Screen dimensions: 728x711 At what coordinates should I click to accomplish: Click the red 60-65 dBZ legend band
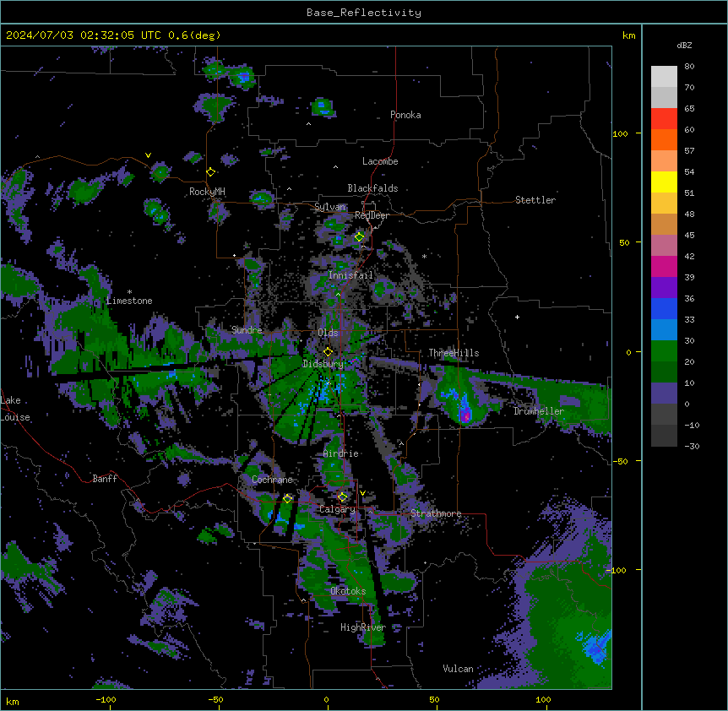click(664, 119)
